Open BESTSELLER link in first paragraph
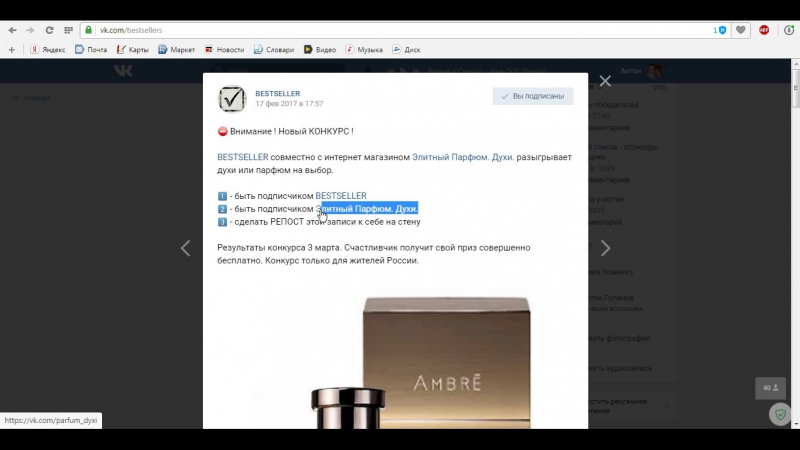This screenshot has height=450, width=800. (243, 157)
